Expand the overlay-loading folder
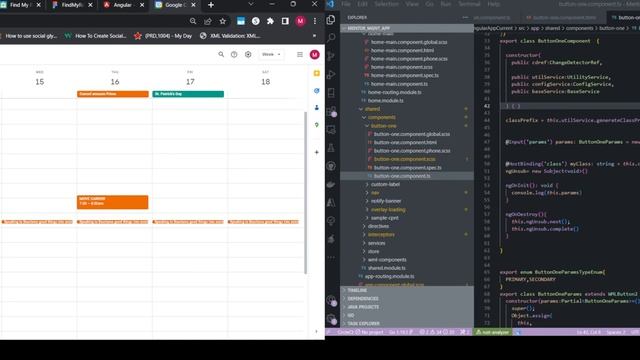 367,209
